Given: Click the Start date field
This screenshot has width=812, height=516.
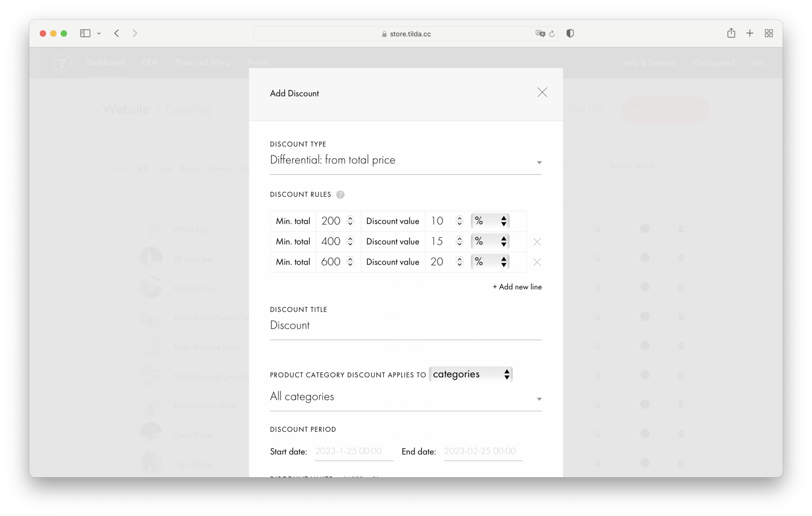Looking at the screenshot, I should [x=354, y=451].
